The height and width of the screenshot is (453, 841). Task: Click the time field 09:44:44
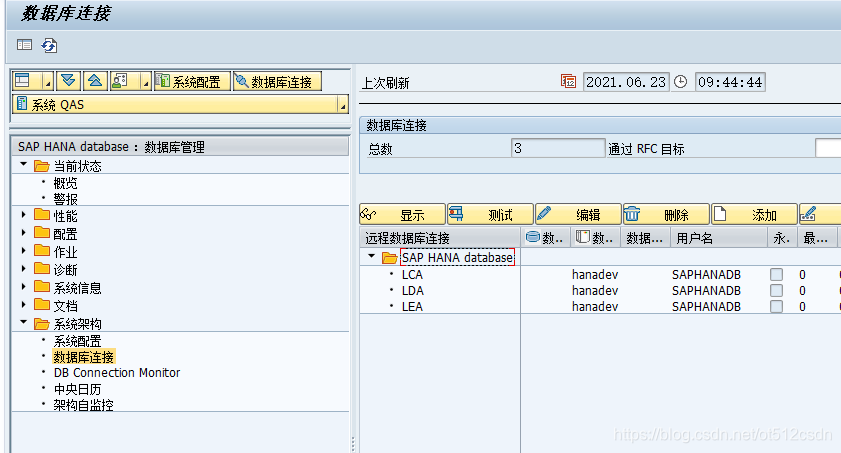pos(730,82)
